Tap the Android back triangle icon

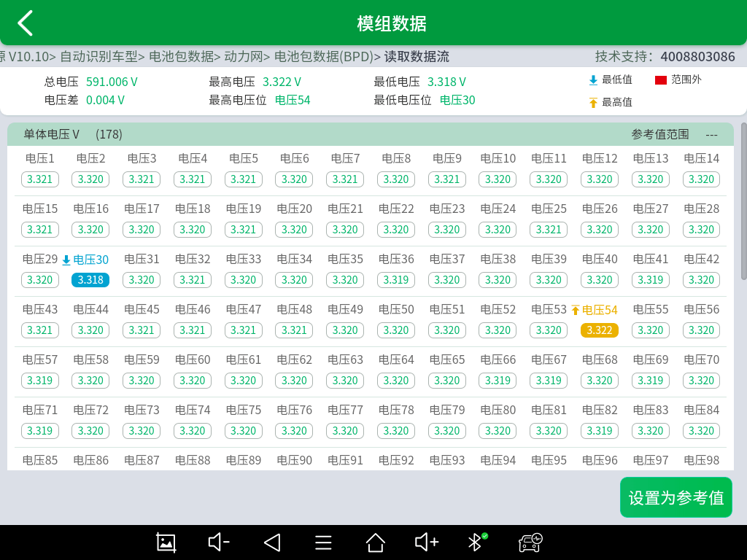point(272,542)
